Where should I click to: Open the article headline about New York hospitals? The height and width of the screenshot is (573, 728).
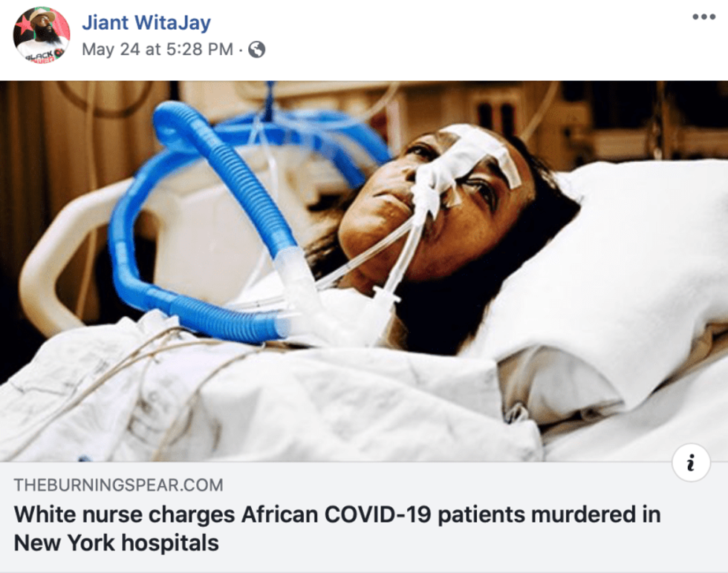click(337, 528)
